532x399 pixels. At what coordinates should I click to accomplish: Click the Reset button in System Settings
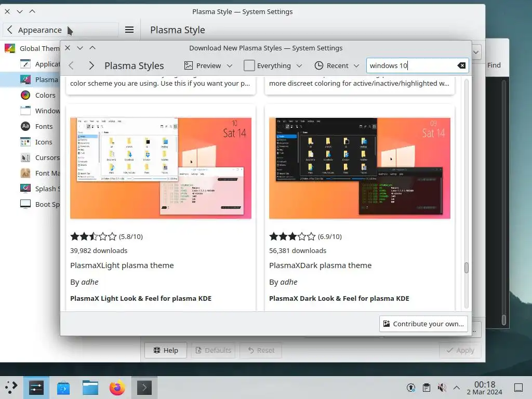(x=261, y=350)
